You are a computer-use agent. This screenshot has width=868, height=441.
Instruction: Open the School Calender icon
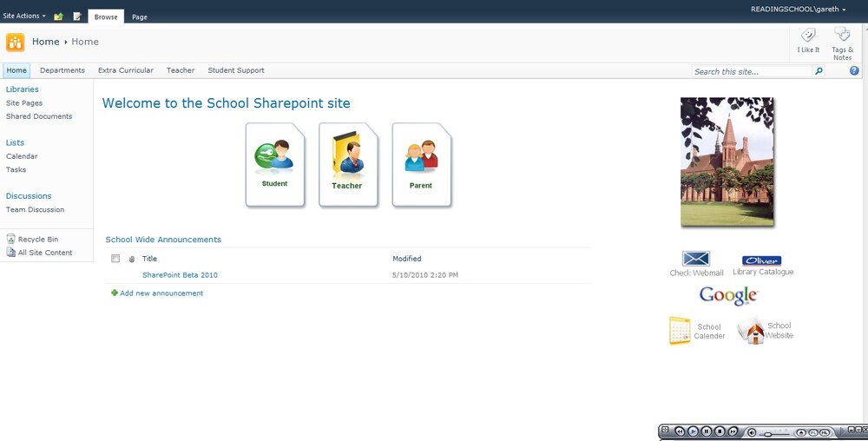point(680,331)
